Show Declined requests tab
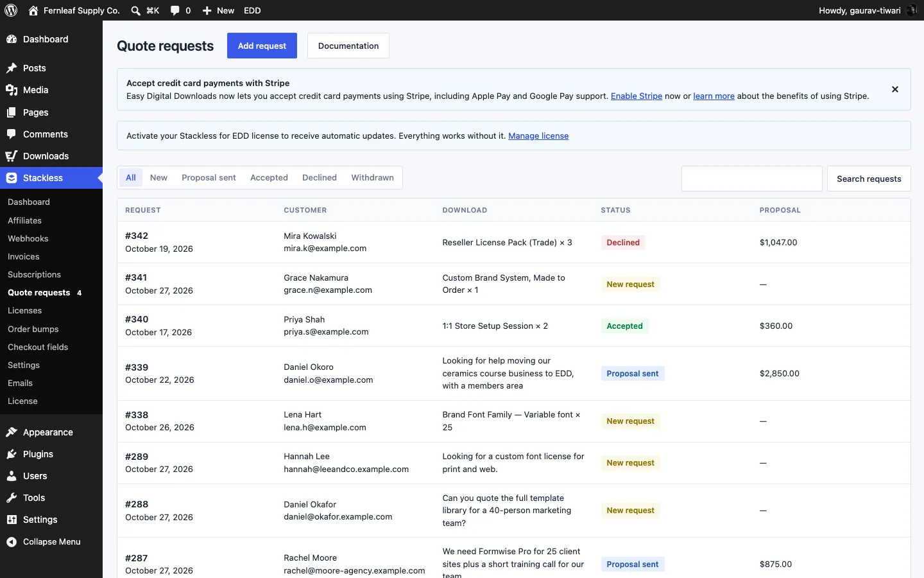 click(320, 178)
